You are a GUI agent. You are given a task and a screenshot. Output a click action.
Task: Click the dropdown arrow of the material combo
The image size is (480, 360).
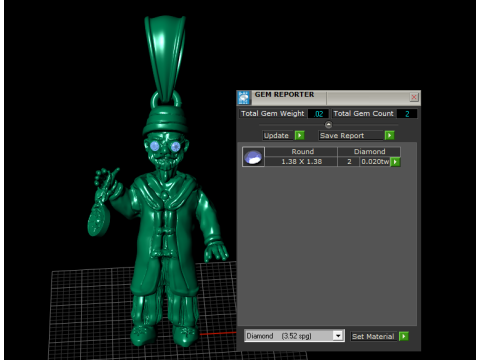point(338,336)
